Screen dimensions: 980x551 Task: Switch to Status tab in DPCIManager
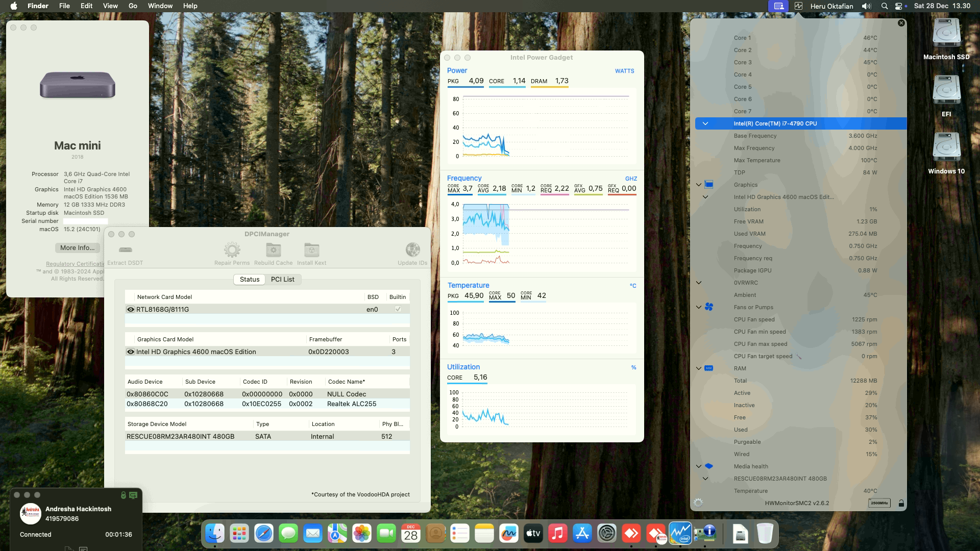(250, 279)
